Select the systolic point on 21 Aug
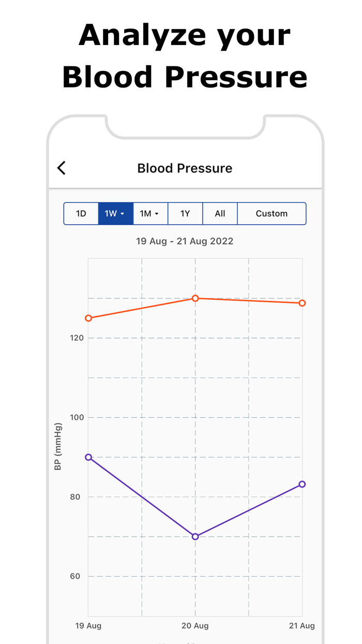The width and height of the screenshot is (362, 644). pos(302,303)
